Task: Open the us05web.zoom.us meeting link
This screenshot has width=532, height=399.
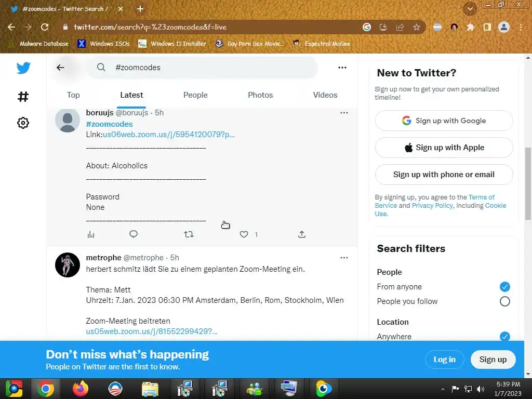Action: pos(152,331)
